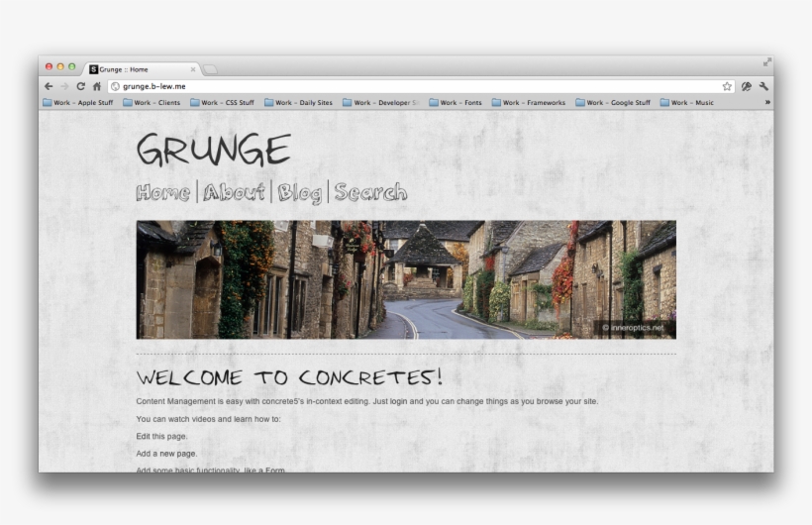Bookmark this page with the star icon

pos(727,86)
